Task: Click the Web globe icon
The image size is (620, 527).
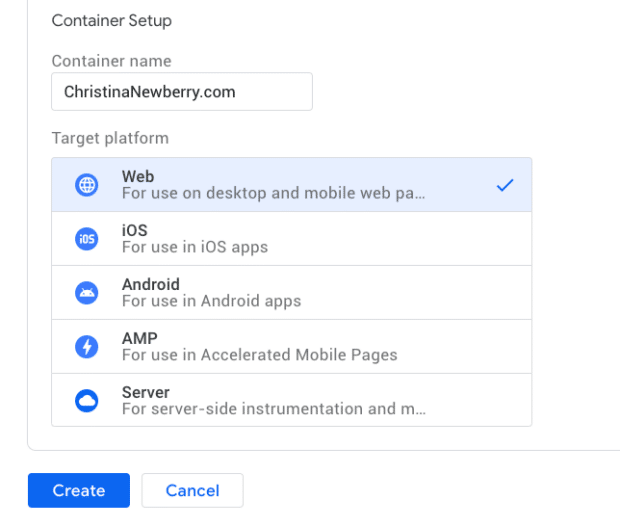Action: [87, 185]
